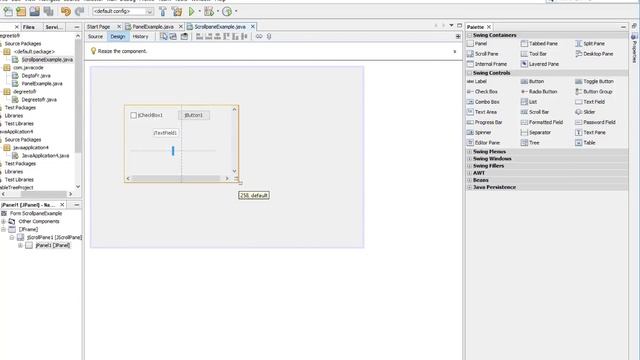Expand the jPanel1 navigator node
The width and height of the screenshot is (640, 360).
coord(20,246)
